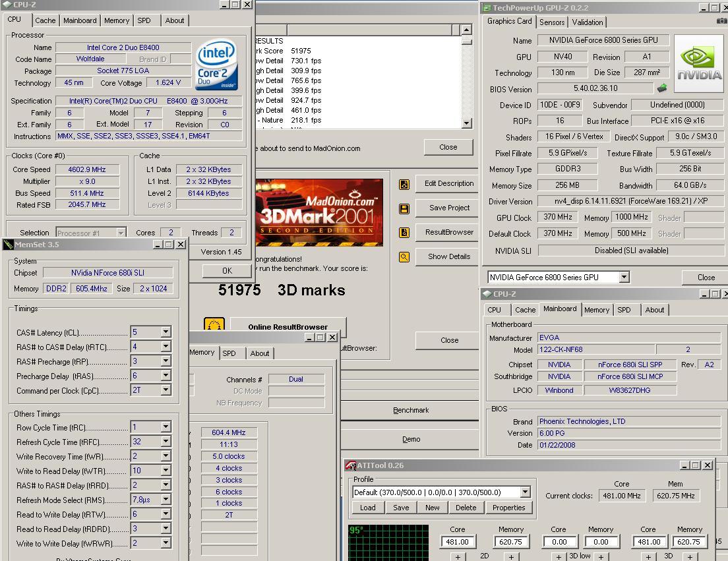Switch to Mainboard tab in top-left CPU-Z
The height and width of the screenshot is (561, 728).
(x=80, y=20)
